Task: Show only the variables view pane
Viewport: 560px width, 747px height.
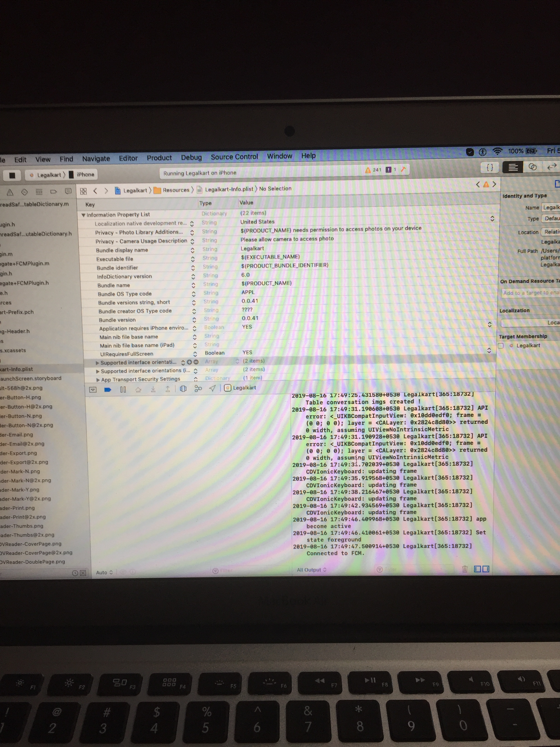Action: coord(477,569)
